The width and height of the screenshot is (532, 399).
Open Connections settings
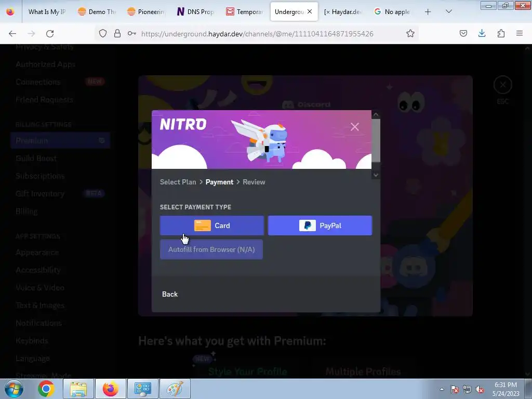tap(38, 82)
